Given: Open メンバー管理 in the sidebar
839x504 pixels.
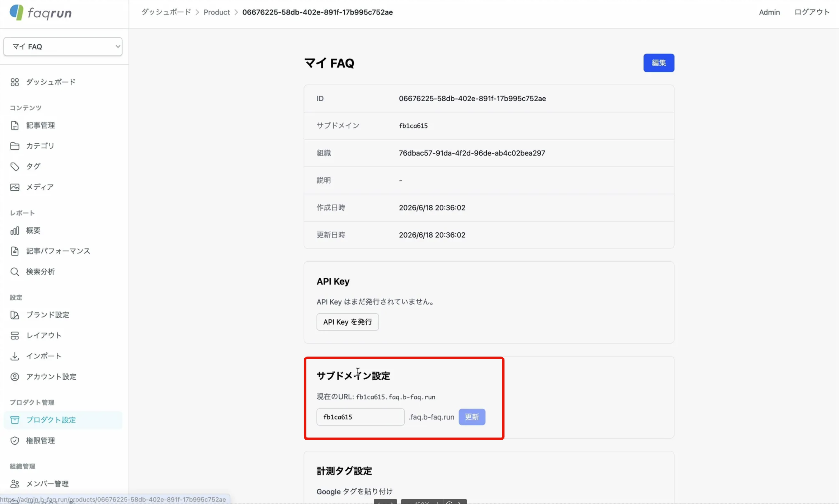Looking at the screenshot, I should click(48, 484).
